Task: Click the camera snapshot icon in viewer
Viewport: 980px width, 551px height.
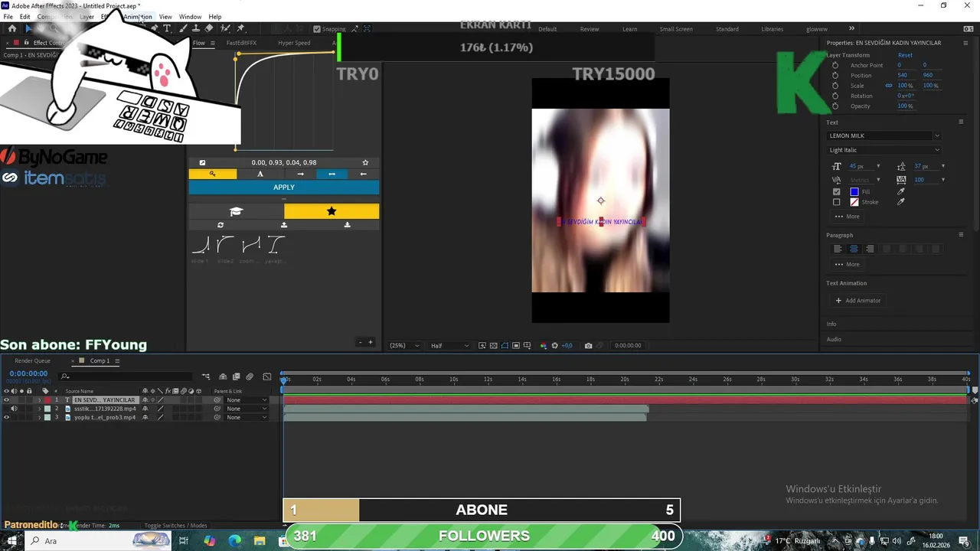Action: [x=588, y=346]
